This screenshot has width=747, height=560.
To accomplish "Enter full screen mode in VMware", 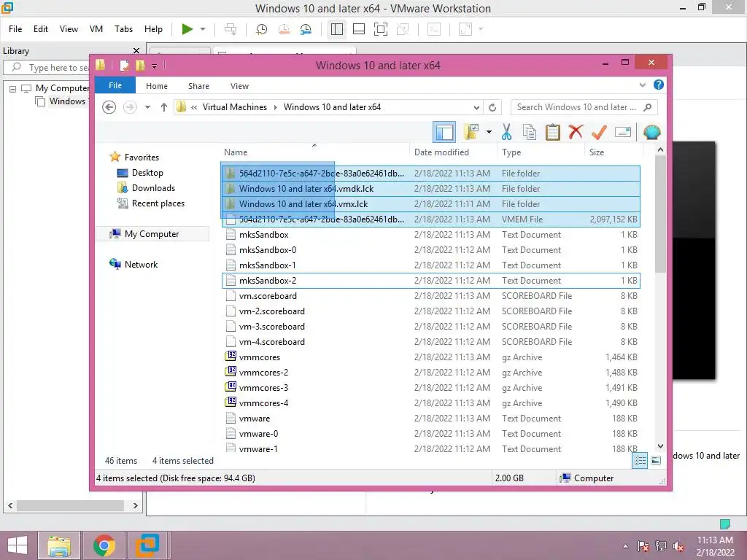I will 381,29.
